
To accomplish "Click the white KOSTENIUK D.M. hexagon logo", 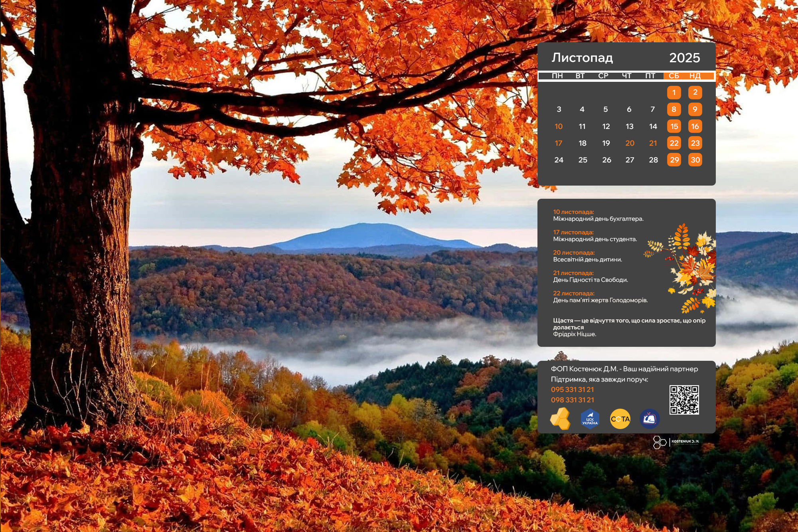I will 675,442.
